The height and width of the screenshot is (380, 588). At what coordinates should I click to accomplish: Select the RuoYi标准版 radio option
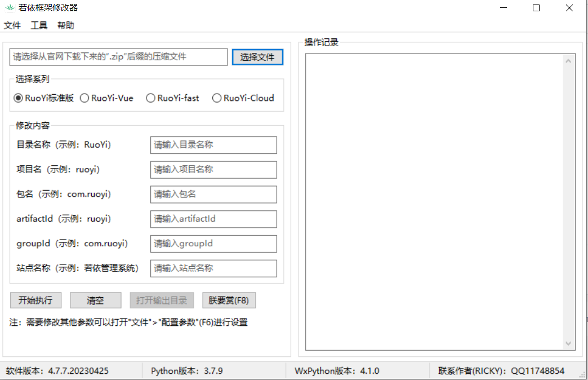pos(19,98)
